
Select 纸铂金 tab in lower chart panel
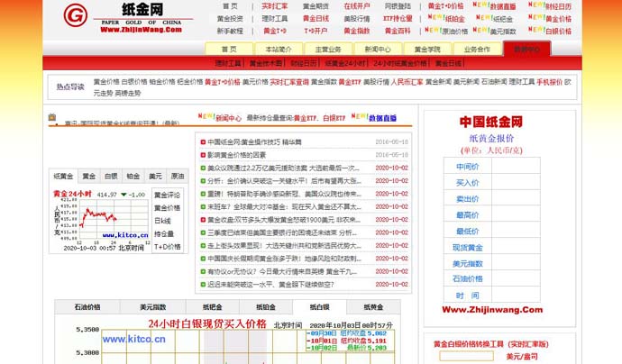[x=266, y=307]
